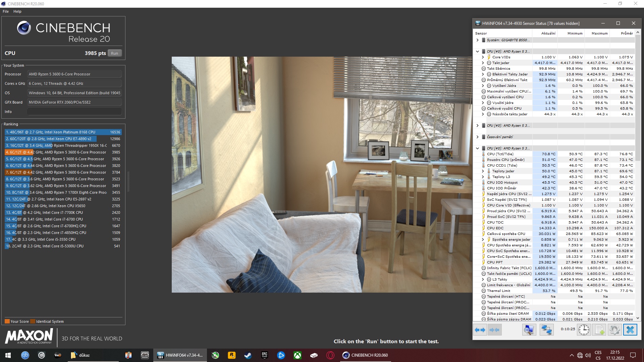Viewport: 644px width, 362px height.
Task: Click the collapse columns arrows button in HWiNFO
Action: (494, 330)
